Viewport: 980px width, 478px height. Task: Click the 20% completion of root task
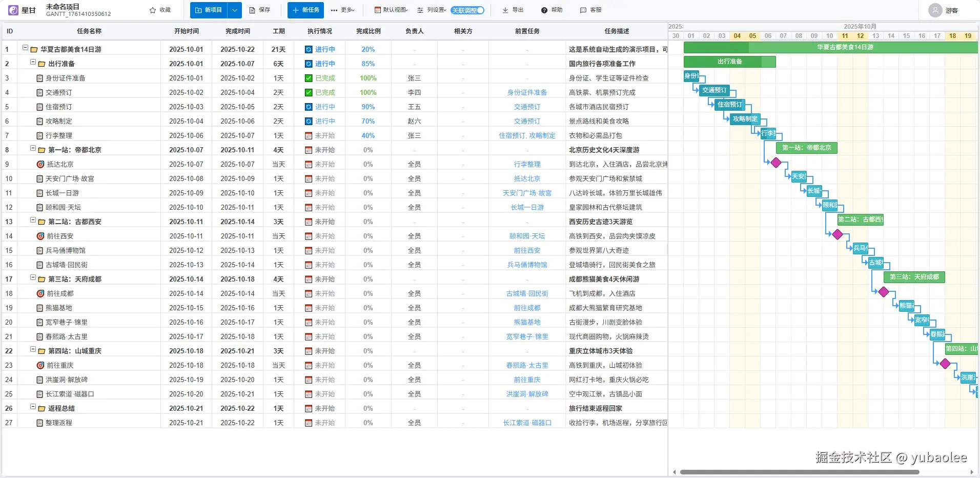(368, 50)
